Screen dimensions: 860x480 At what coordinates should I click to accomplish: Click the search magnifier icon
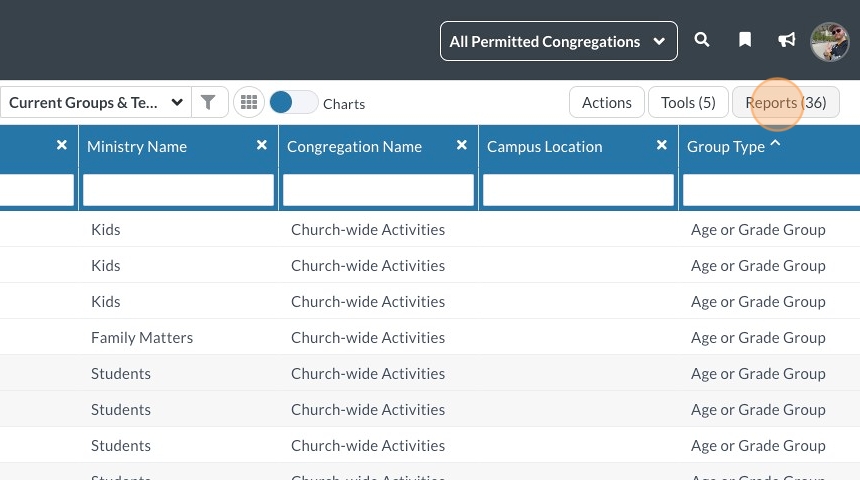702,40
